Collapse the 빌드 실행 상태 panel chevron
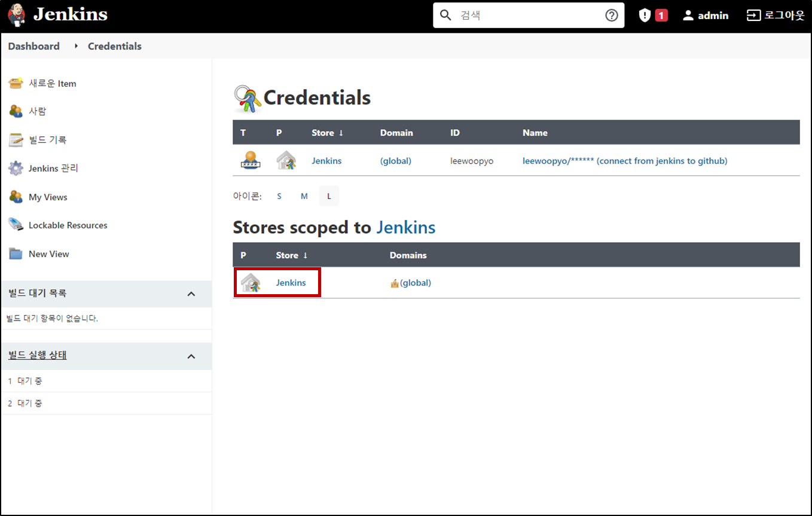The width and height of the screenshot is (812, 516). [191, 356]
